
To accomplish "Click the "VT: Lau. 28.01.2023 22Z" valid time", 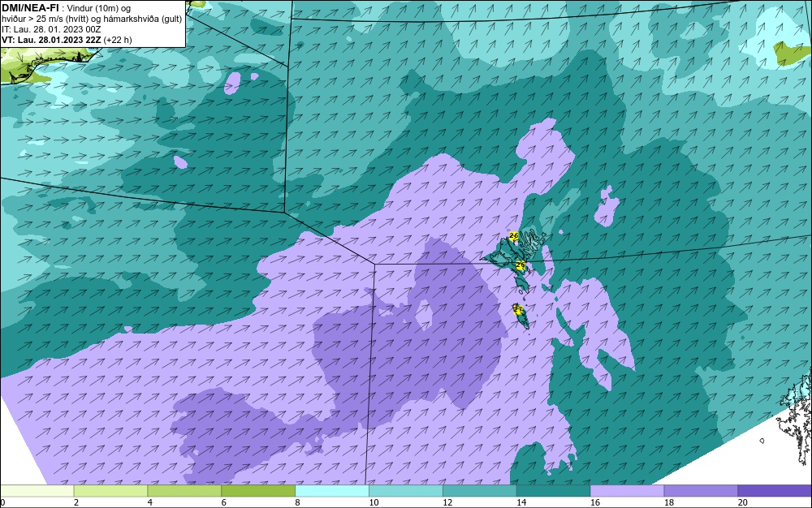I will [52, 40].
